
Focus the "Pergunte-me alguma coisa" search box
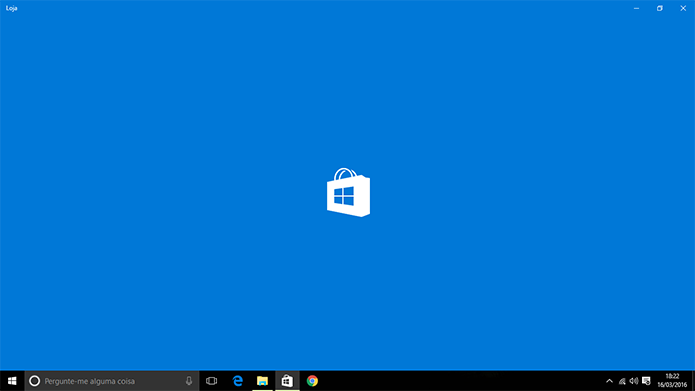pyautogui.click(x=112, y=381)
